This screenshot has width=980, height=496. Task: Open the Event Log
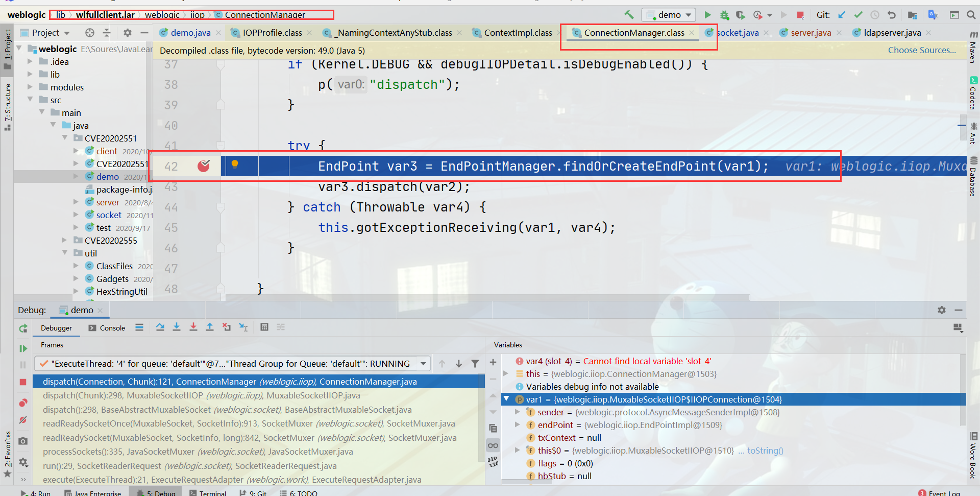click(939, 492)
